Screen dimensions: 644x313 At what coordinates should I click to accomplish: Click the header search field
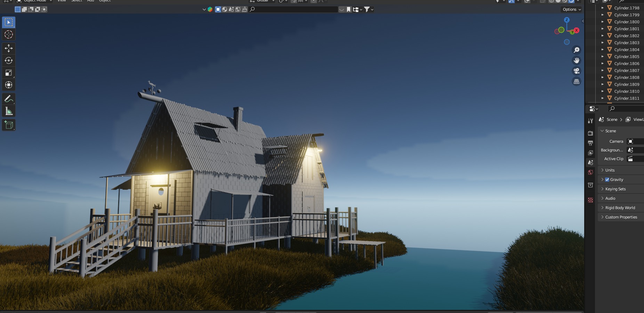coord(293,9)
